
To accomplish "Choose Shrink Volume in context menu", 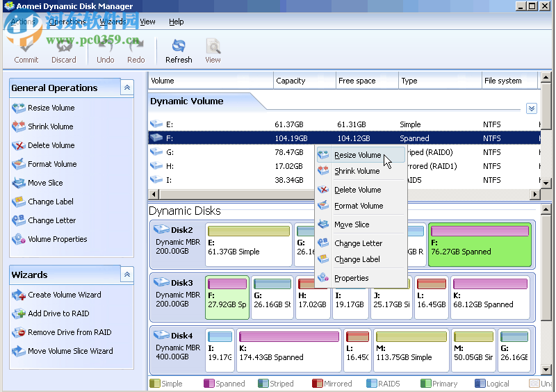I will pos(361,171).
